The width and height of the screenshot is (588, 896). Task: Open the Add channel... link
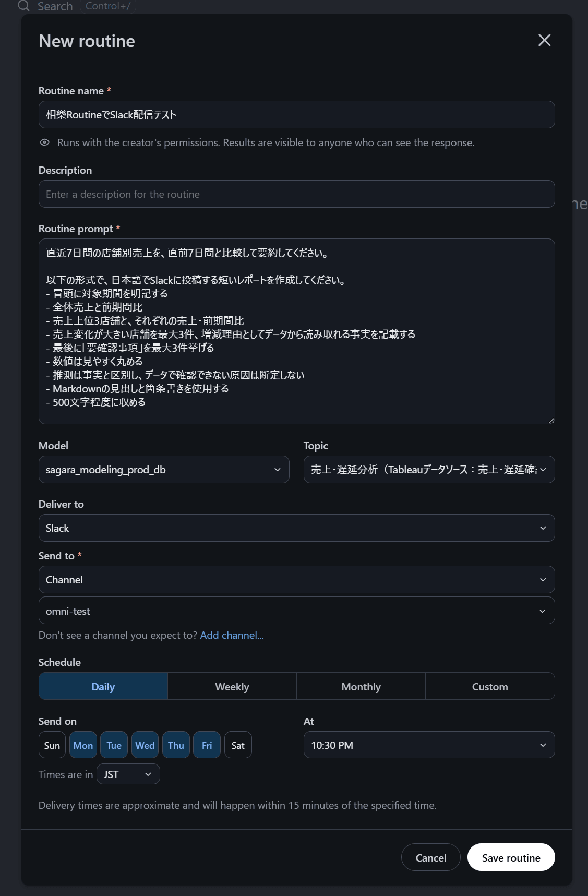click(232, 635)
